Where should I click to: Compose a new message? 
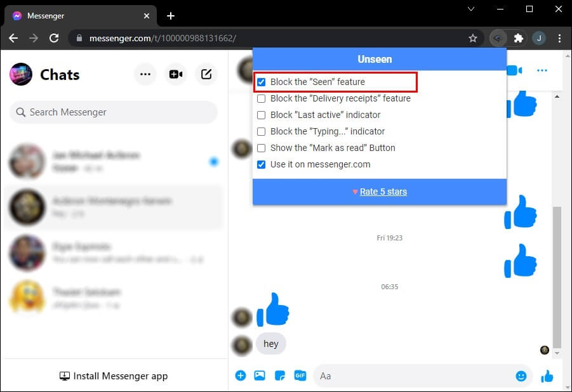click(206, 74)
